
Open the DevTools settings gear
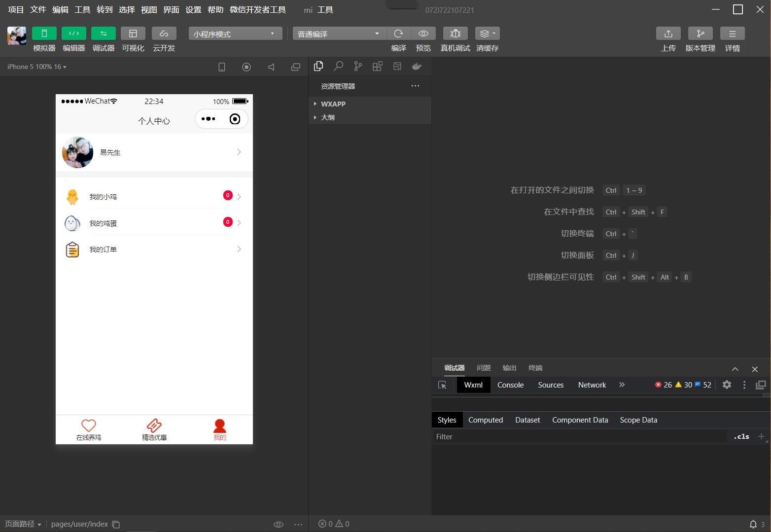point(727,385)
